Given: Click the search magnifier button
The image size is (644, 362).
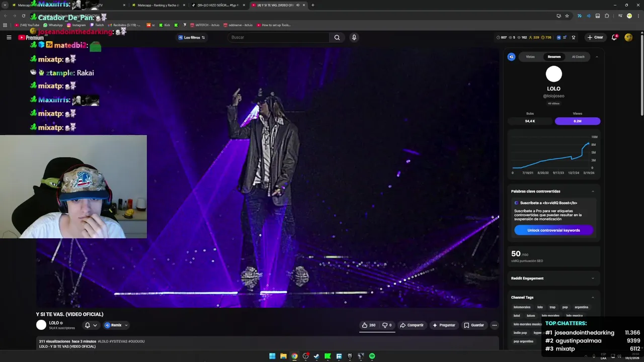Looking at the screenshot, I should coord(337,37).
